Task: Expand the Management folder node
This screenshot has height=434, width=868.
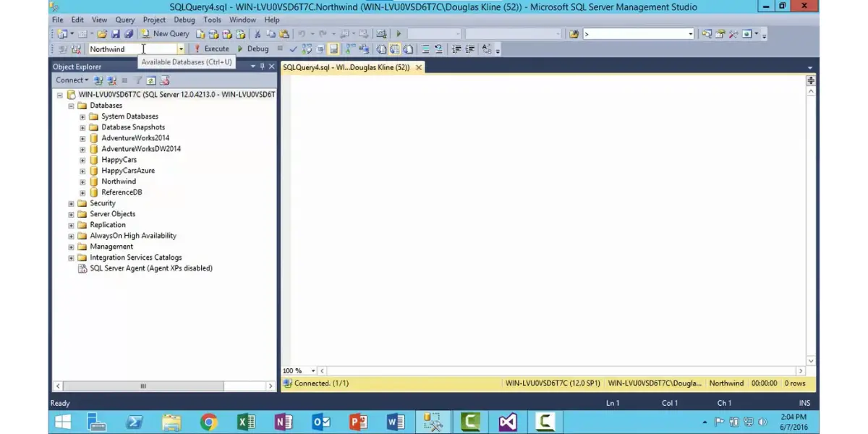Action: (72, 247)
